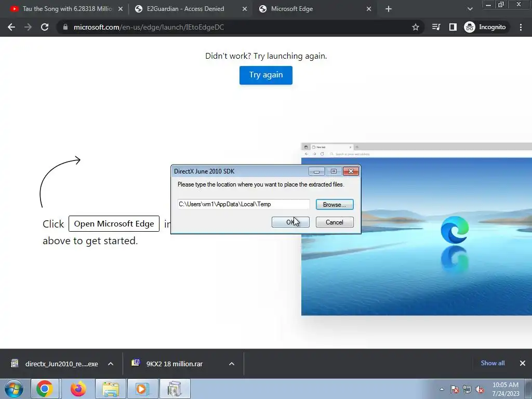The image size is (532, 399).
Task: Close the downloads bar
Action: (523, 363)
